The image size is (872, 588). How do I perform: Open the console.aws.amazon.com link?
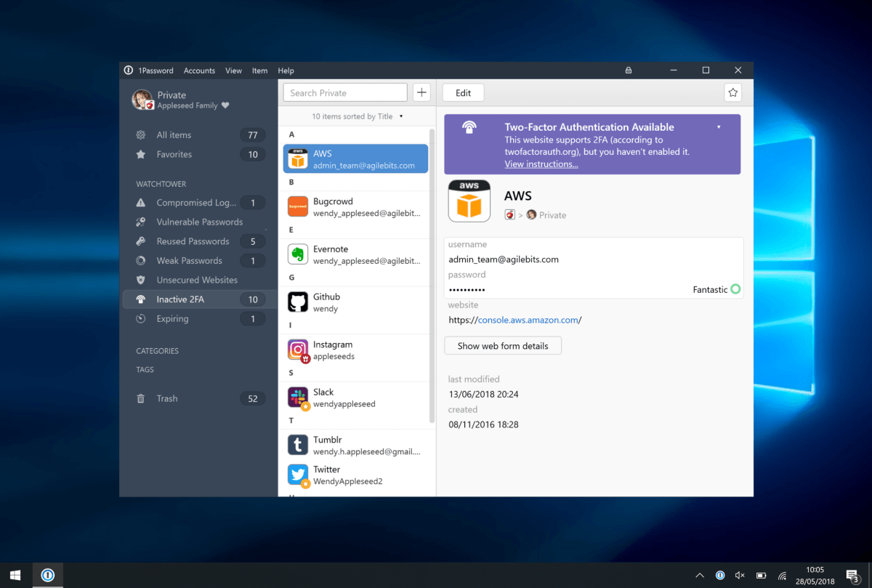coord(528,320)
